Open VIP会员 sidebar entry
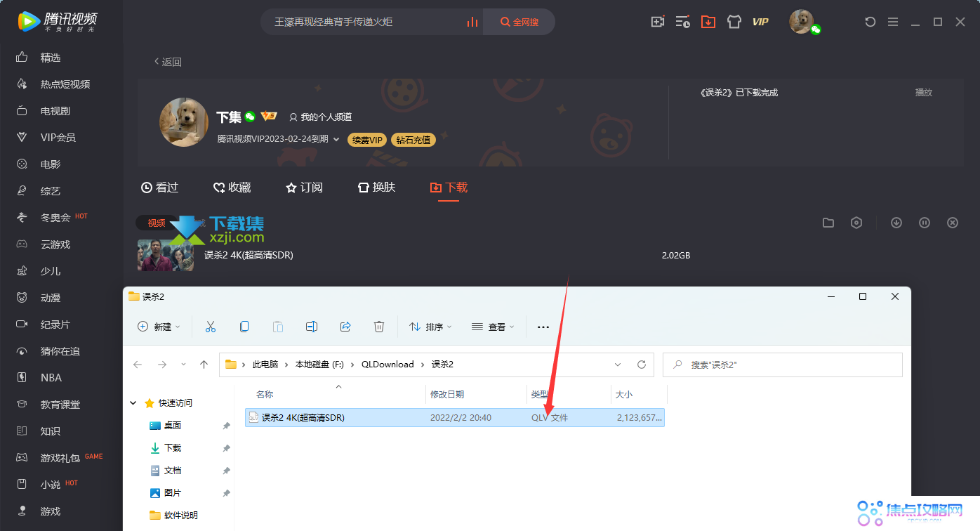 point(58,138)
